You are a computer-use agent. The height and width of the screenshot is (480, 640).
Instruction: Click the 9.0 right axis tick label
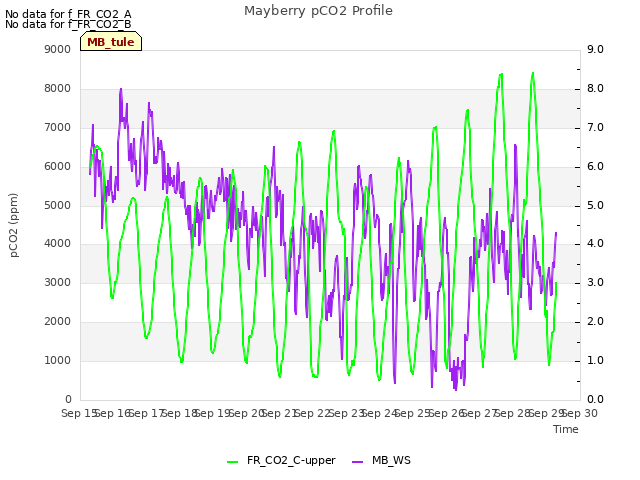tap(595, 49)
